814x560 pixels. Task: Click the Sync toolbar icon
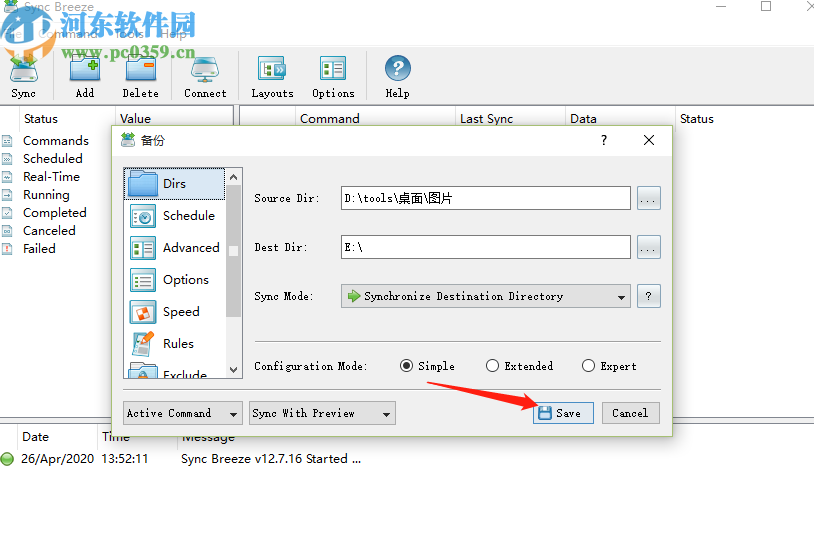tap(23, 76)
